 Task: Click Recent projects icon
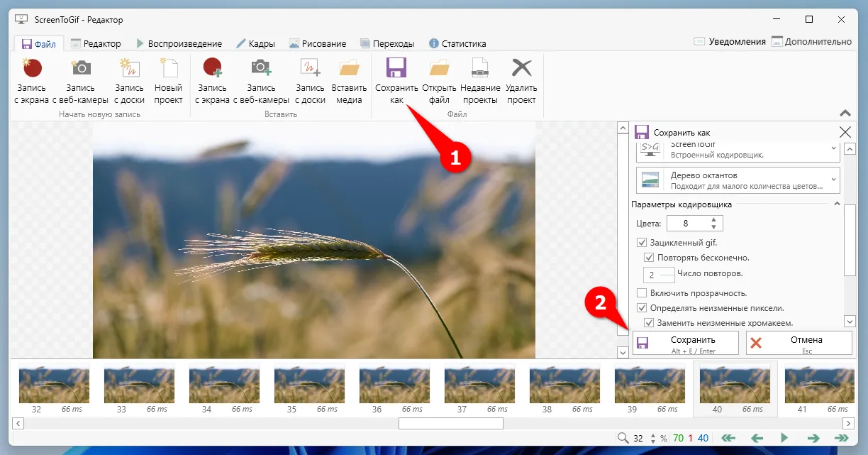pos(480,68)
